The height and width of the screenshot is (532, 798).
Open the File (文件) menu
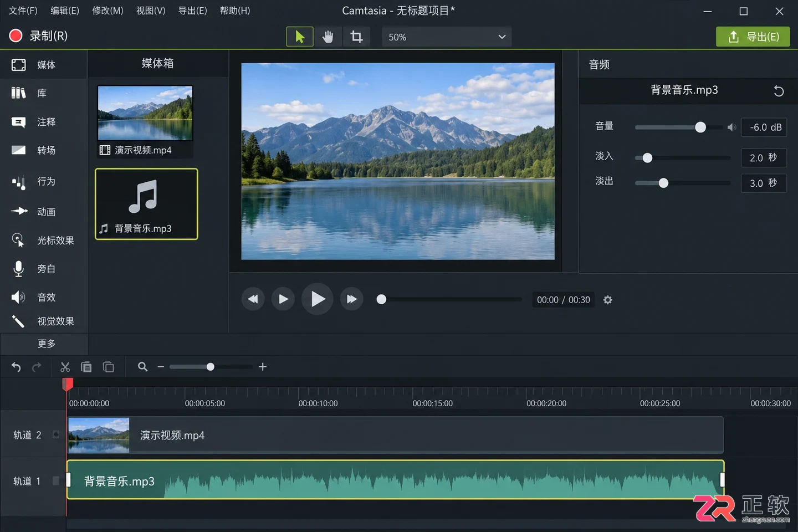click(23, 11)
